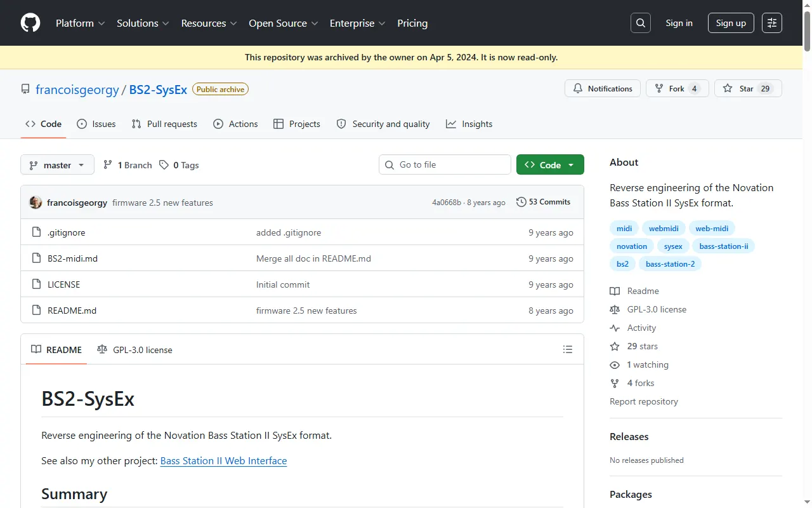Open the Activity link
This screenshot has width=812, height=508.
(x=633, y=328)
